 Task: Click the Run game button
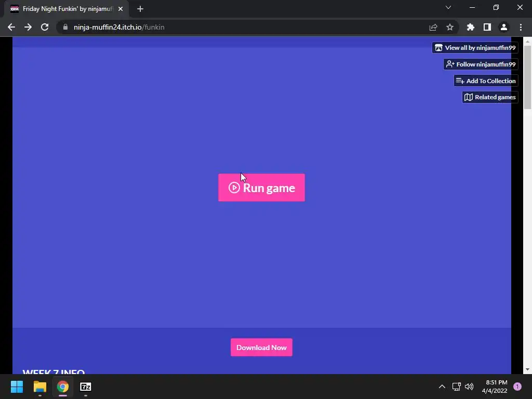261,188
